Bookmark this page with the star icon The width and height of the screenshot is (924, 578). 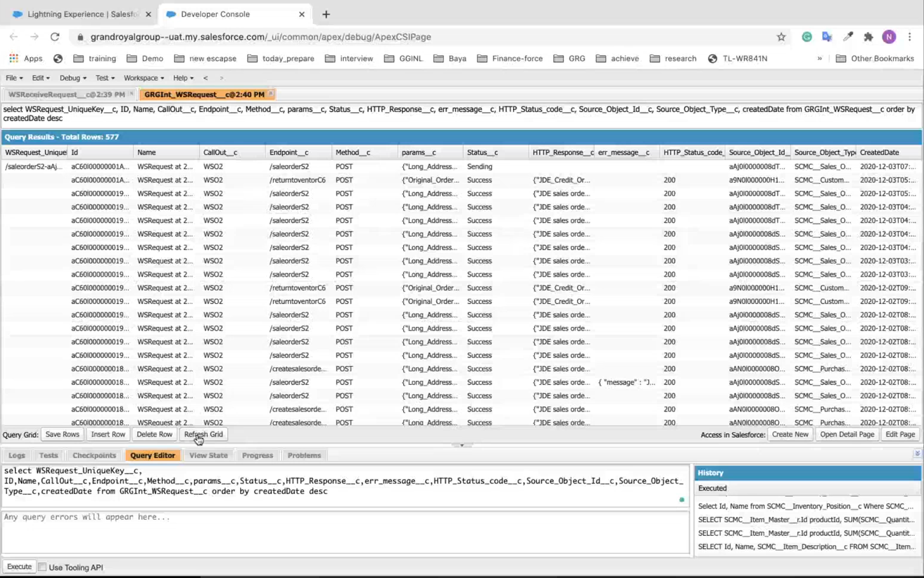coord(781,37)
